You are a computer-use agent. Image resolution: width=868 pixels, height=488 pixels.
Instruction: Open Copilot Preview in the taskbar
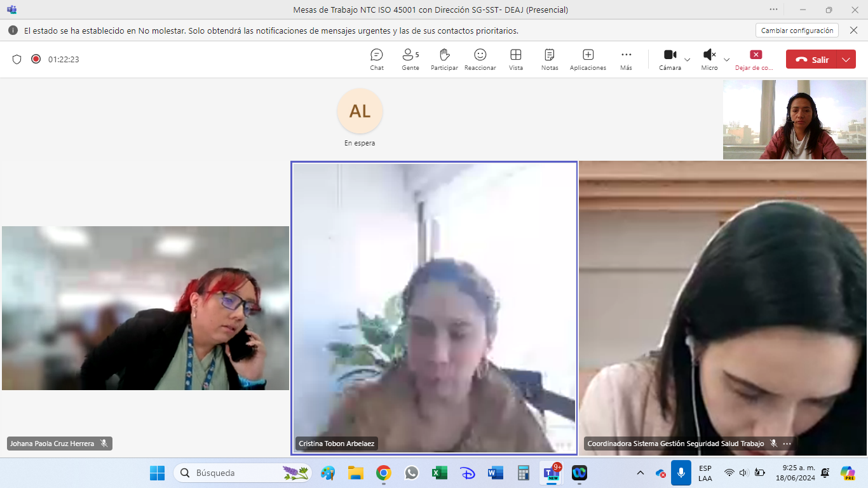[848, 473]
